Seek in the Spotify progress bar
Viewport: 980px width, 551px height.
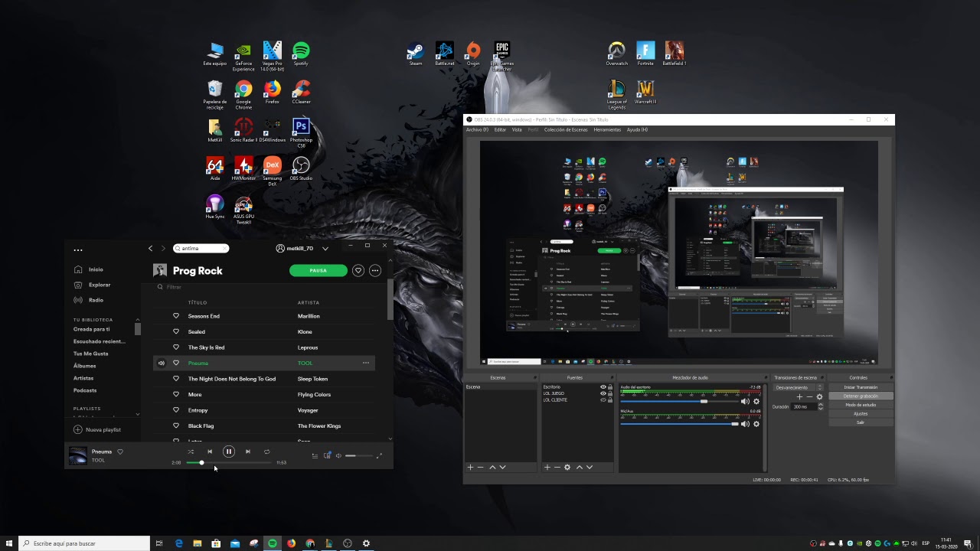230,462
